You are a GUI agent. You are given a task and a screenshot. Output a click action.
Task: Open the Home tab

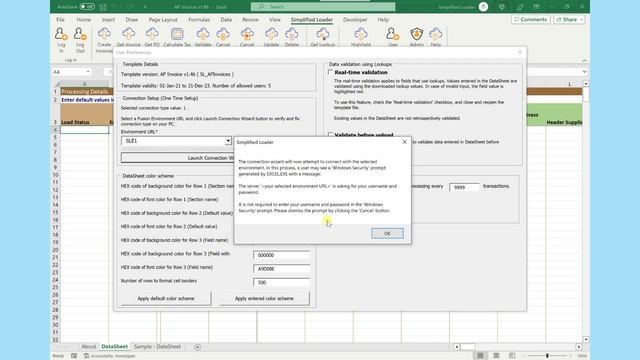[84, 20]
